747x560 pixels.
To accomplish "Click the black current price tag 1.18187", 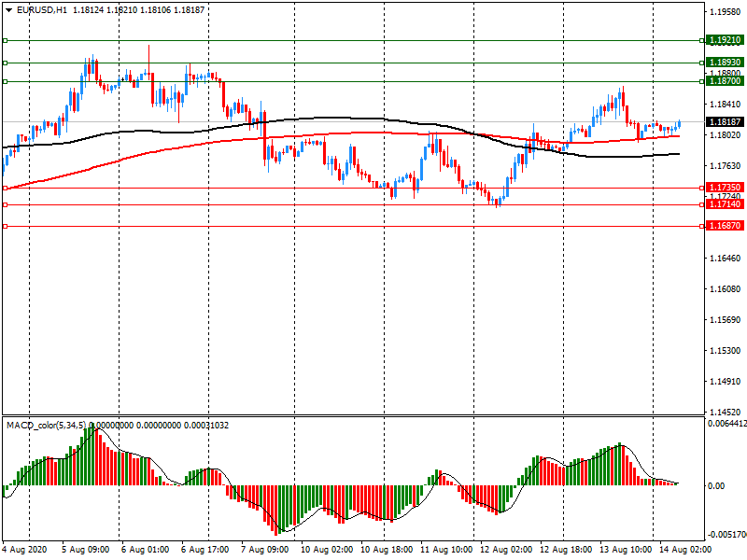I will (x=725, y=122).
